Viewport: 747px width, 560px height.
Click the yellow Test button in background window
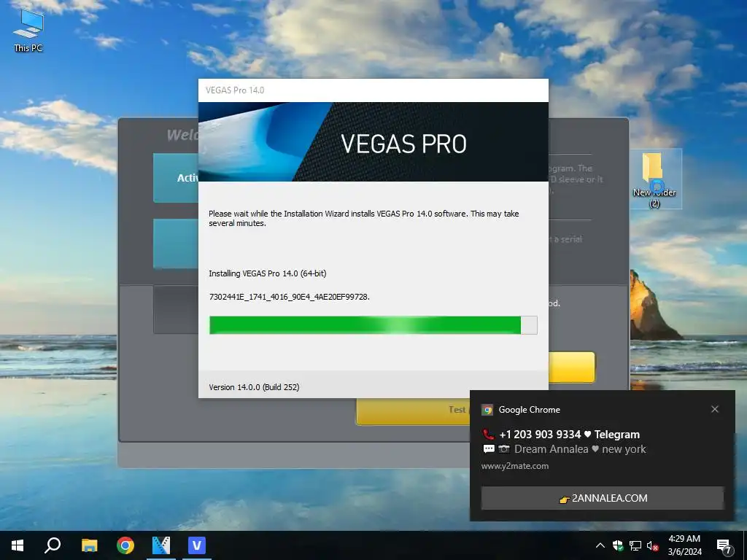point(413,411)
